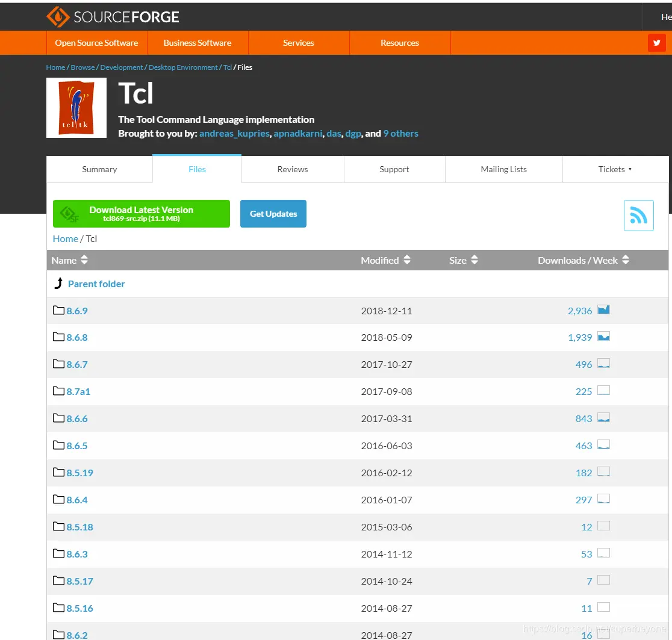Click folder icon for 8.6.6
Screen dimensions: 672x640
(59, 418)
